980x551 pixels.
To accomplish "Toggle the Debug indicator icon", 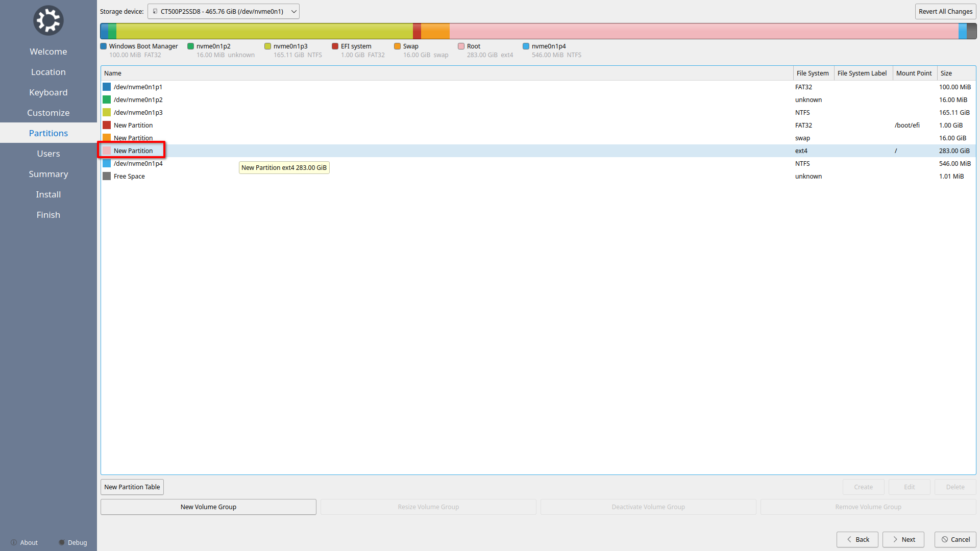I will point(62,542).
